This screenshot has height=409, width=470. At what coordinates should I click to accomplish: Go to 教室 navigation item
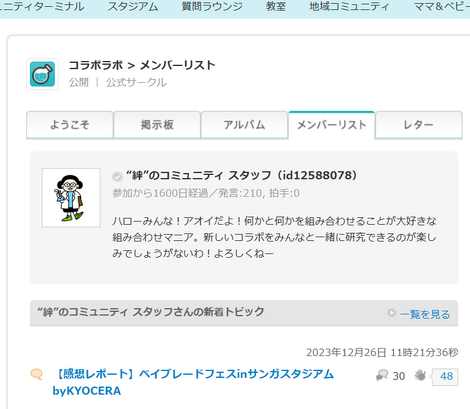[276, 6]
